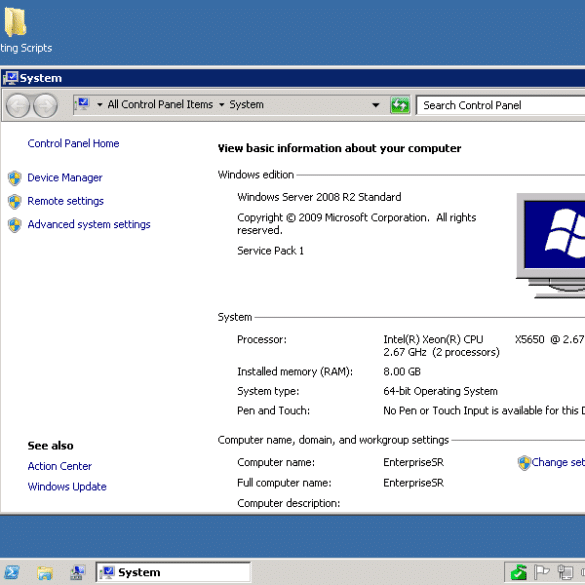Expand the All Control Panel Items arrow
The height and width of the screenshot is (585, 585).
coord(222,105)
